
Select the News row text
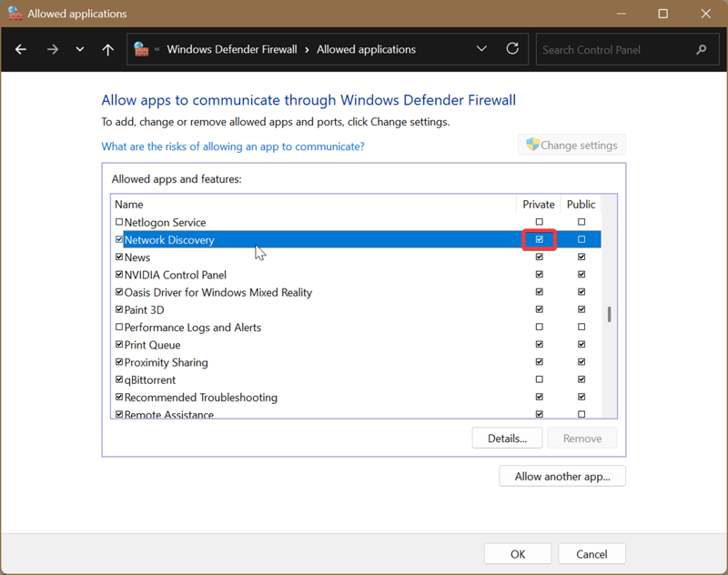[x=137, y=257]
